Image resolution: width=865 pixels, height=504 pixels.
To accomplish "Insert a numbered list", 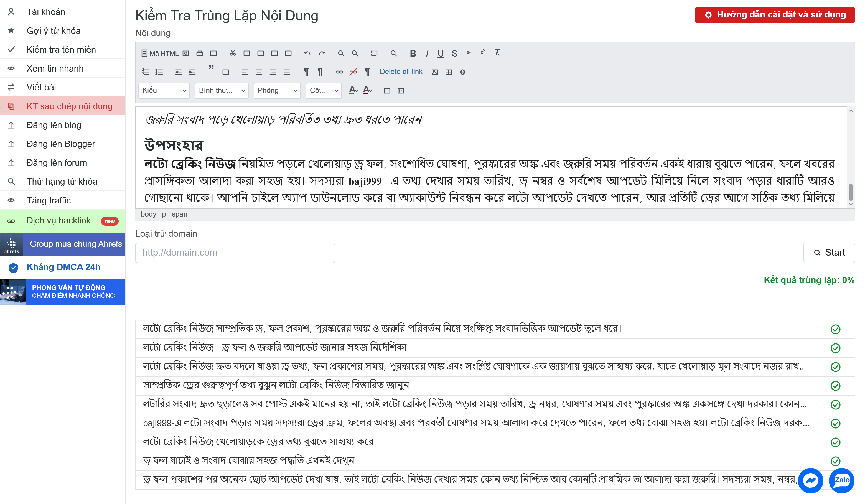I will [145, 72].
